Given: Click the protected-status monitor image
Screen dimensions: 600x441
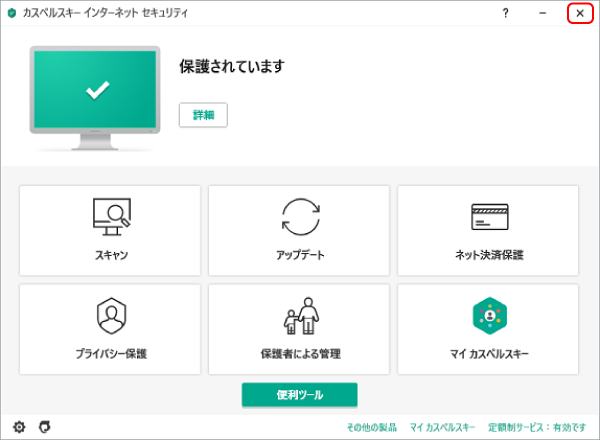Looking at the screenshot, I should [95, 98].
